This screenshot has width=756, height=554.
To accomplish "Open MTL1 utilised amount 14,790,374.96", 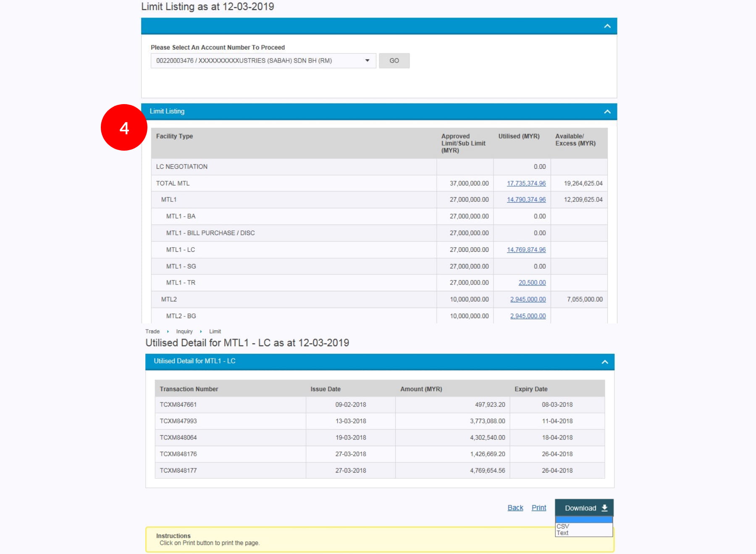I will click(526, 200).
